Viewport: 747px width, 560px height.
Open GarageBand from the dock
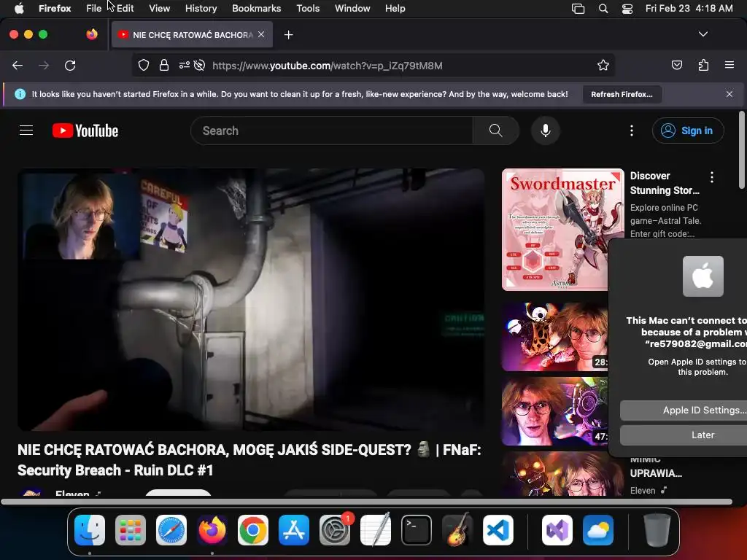pos(457,530)
